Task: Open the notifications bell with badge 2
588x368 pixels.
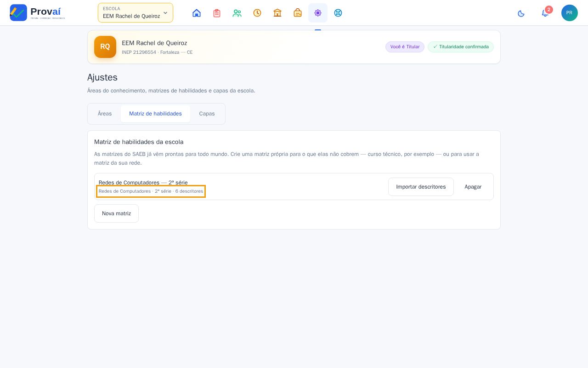Action: (x=545, y=13)
